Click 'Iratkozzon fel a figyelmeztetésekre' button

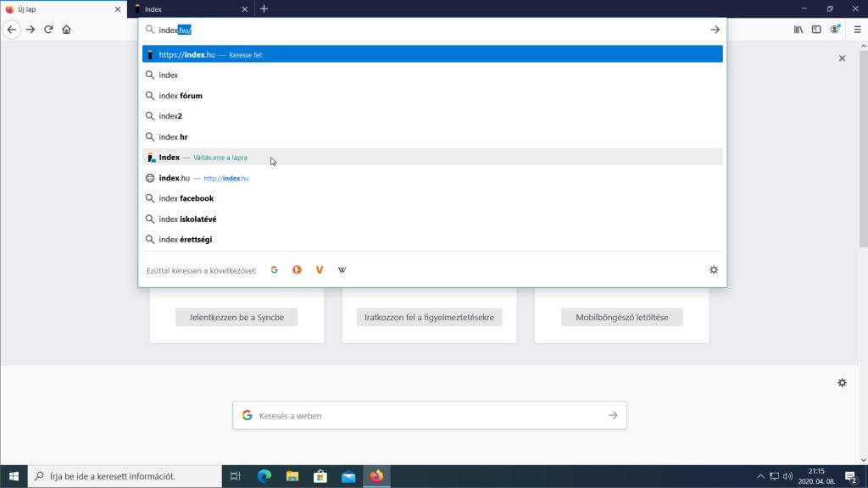tap(429, 317)
